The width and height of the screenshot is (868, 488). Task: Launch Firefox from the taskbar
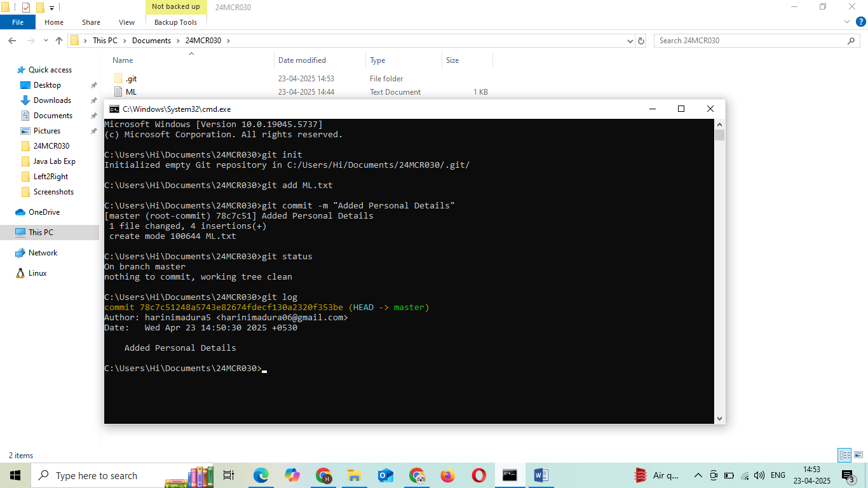pyautogui.click(x=448, y=475)
